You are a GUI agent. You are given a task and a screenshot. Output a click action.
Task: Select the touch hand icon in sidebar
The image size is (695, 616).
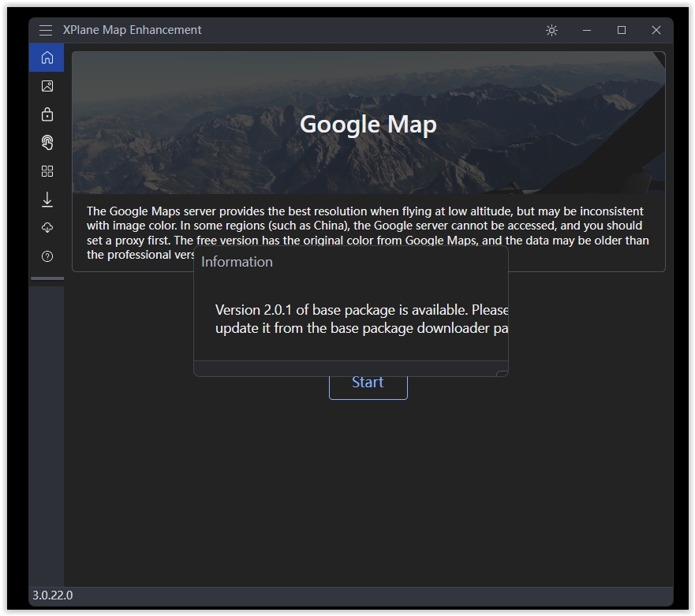click(x=47, y=143)
